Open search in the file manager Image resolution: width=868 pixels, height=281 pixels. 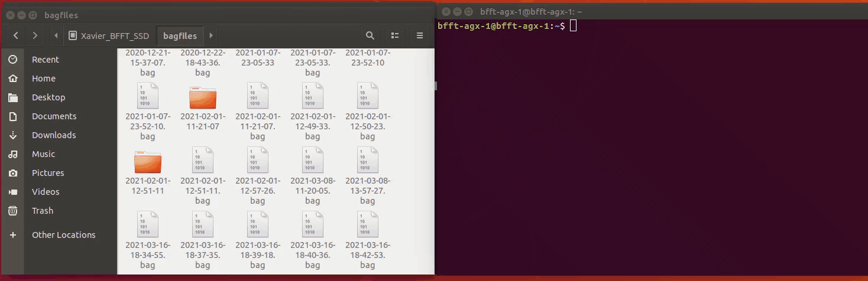pos(370,35)
